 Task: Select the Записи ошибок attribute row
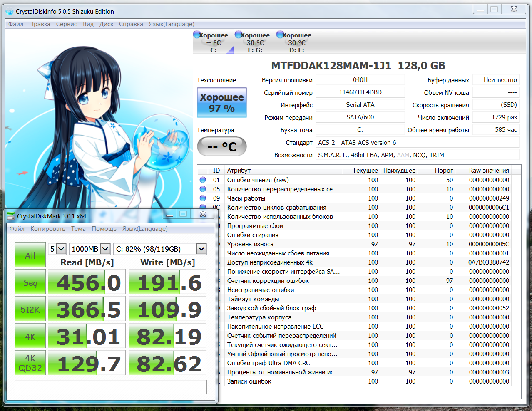(359, 381)
